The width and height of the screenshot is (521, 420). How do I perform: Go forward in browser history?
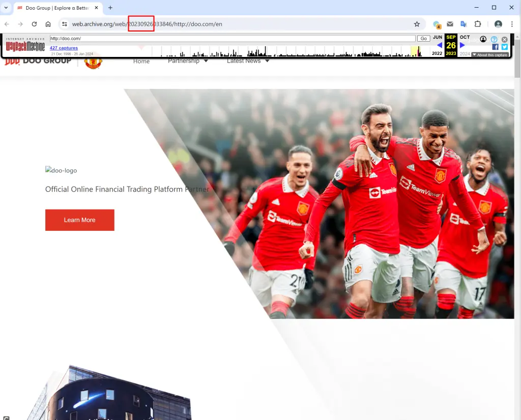click(20, 24)
